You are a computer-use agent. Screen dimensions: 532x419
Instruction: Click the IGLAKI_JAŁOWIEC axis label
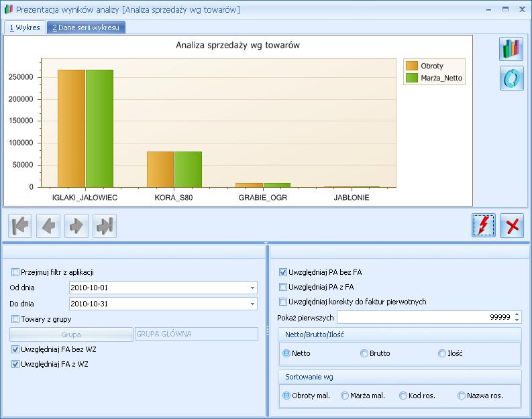click(x=85, y=198)
